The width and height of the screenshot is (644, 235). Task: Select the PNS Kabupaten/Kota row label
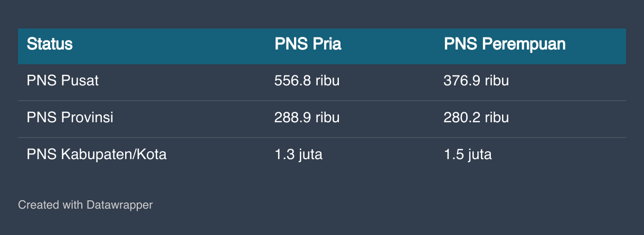97,154
